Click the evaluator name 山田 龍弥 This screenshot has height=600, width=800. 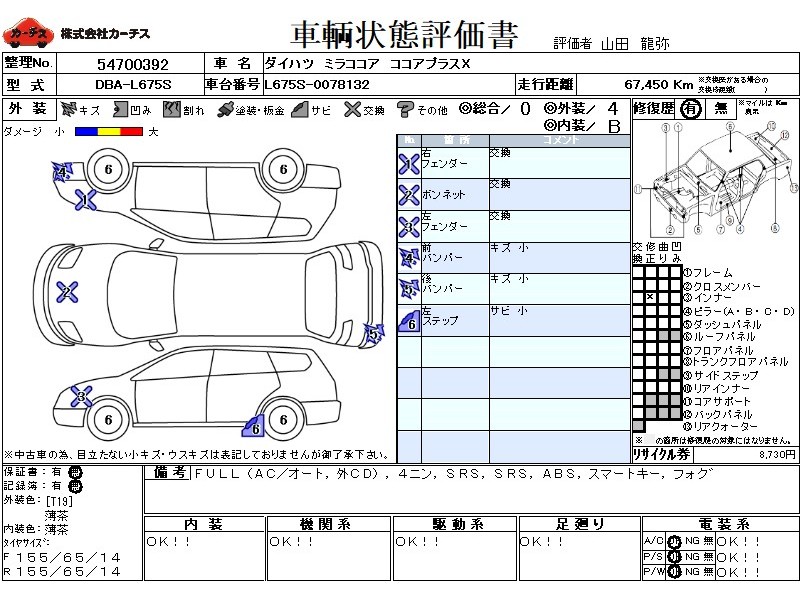pyautogui.click(x=635, y=44)
